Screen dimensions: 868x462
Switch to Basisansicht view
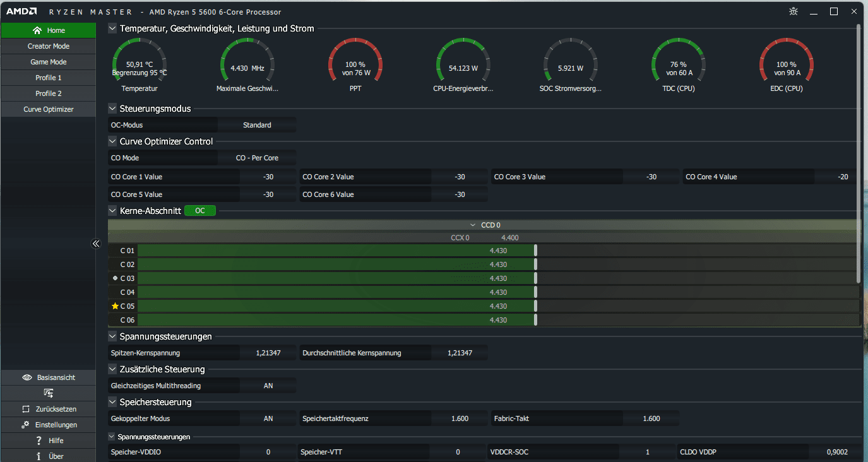49,377
